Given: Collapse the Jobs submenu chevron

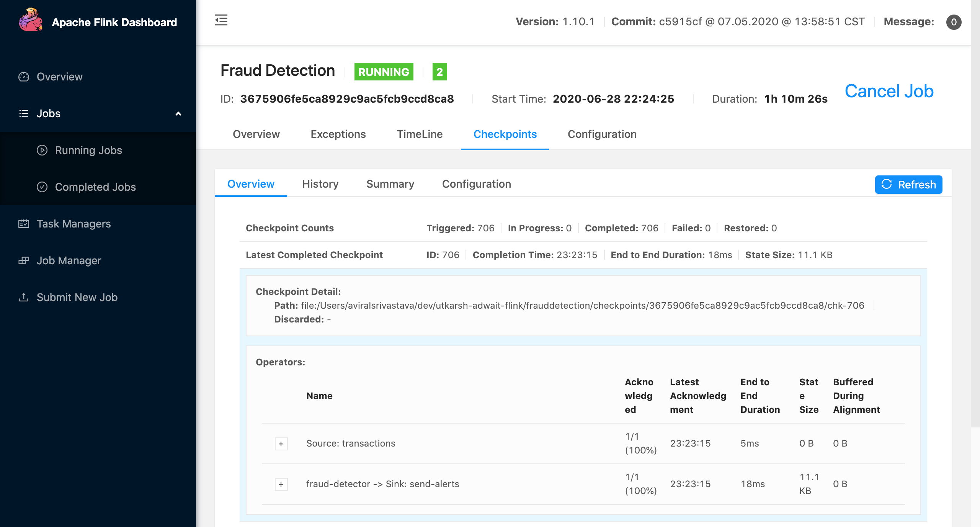Looking at the screenshot, I should coord(178,113).
